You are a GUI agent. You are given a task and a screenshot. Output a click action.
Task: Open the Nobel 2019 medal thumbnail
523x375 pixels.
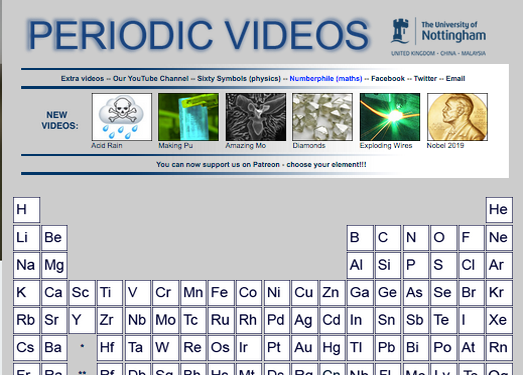click(x=457, y=117)
